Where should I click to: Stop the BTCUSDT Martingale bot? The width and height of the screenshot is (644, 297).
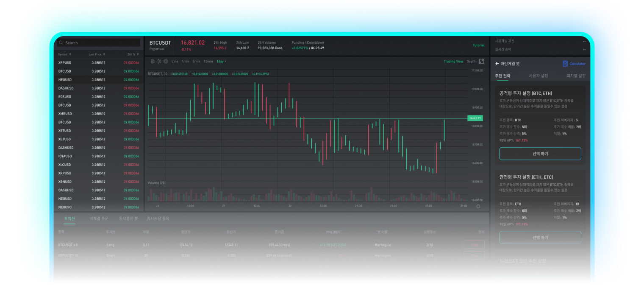[474, 245]
